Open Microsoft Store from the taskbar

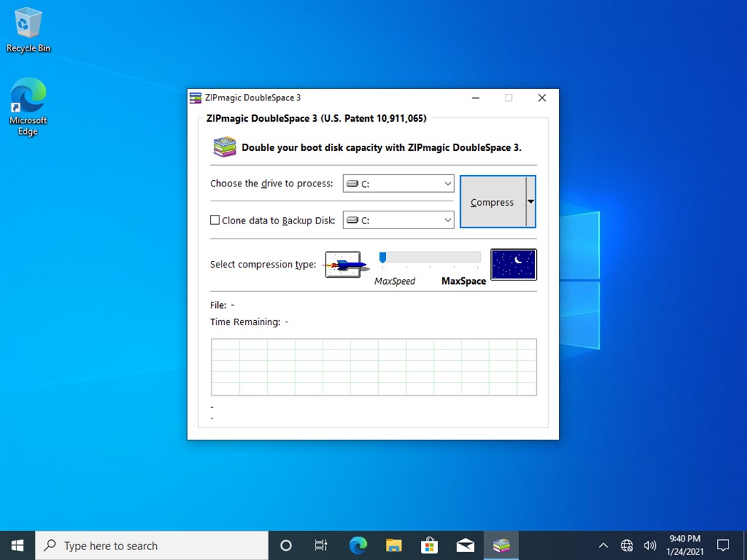[429, 545]
